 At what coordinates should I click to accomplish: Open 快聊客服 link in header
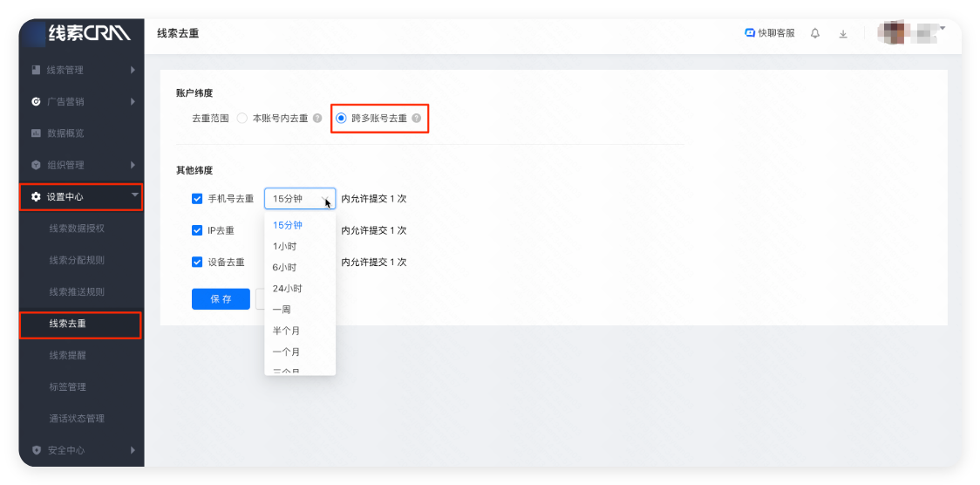770,33
